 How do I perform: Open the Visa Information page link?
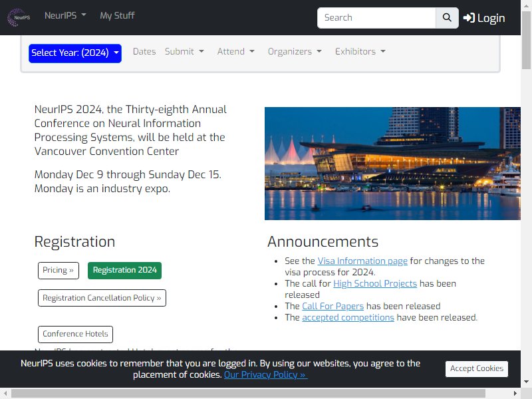pos(362,261)
